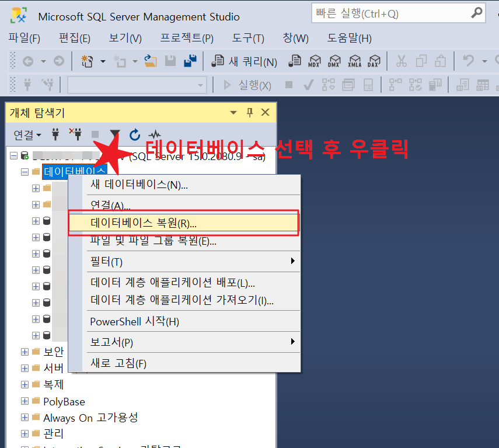The height and width of the screenshot is (448, 499).
Task: Open a new DMX query
Action: click(334, 61)
